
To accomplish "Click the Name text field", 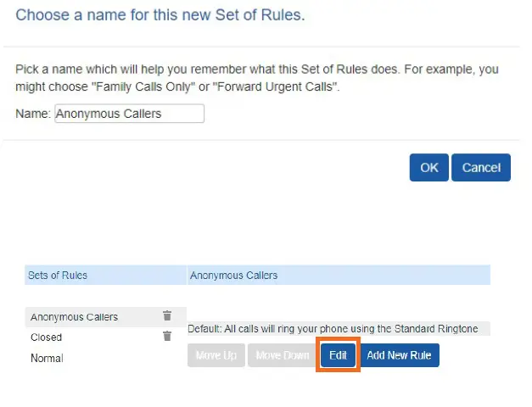I will tap(129, 114).
